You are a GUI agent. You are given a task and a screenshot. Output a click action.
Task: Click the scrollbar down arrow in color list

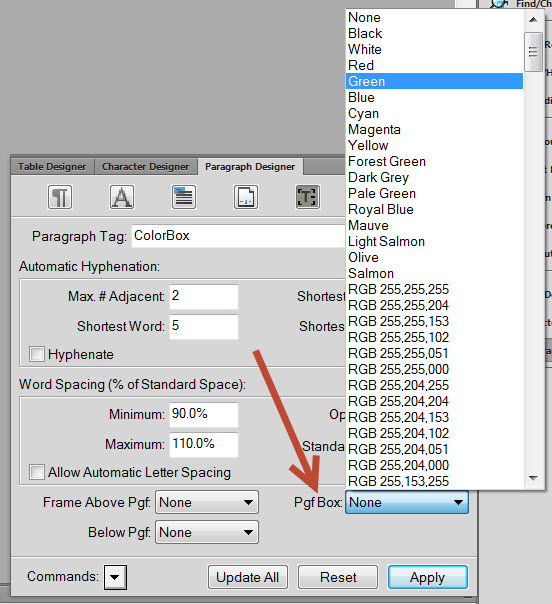[533, 478]
